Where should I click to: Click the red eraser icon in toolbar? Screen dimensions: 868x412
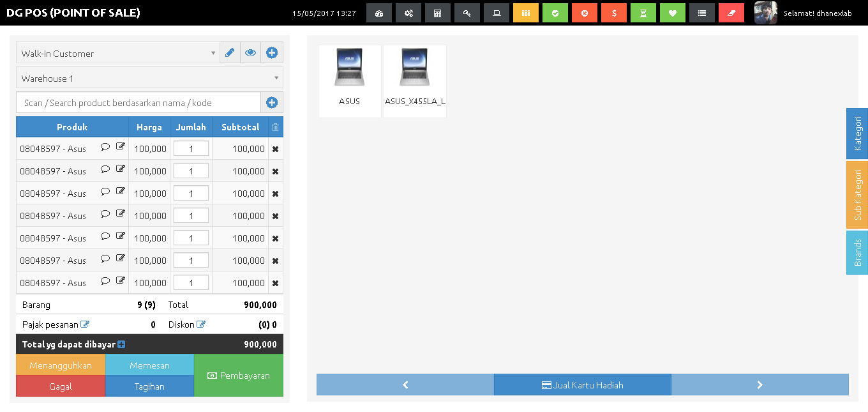pos(731,13)
